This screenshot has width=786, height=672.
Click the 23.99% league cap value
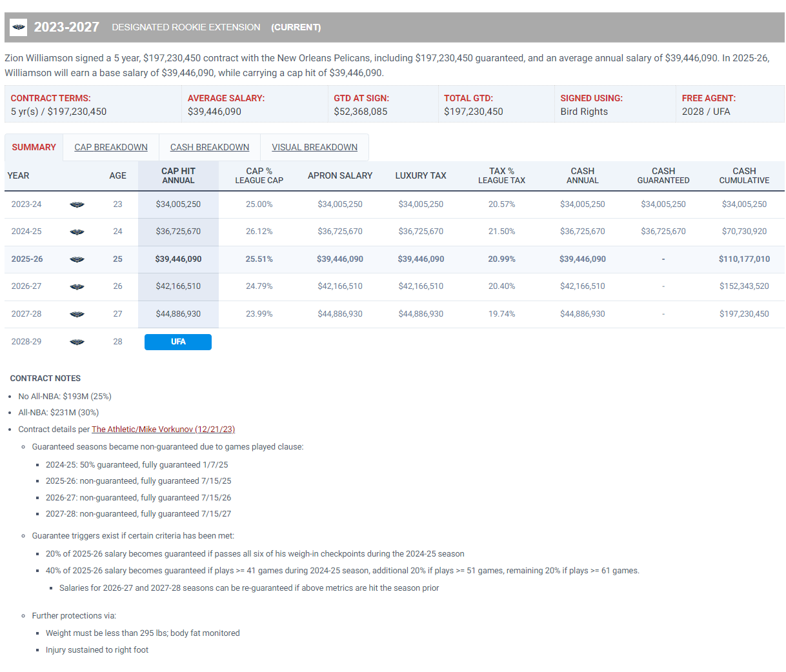(x=259, y=314)
